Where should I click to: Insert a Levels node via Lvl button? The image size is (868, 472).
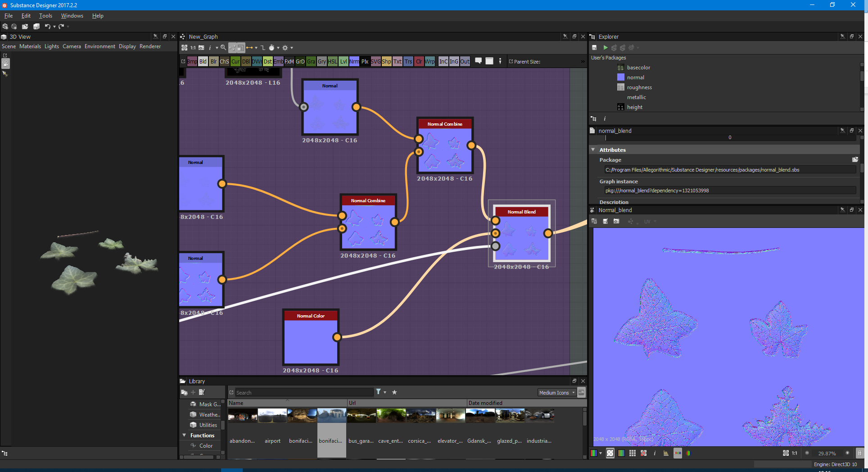point(343,62)
